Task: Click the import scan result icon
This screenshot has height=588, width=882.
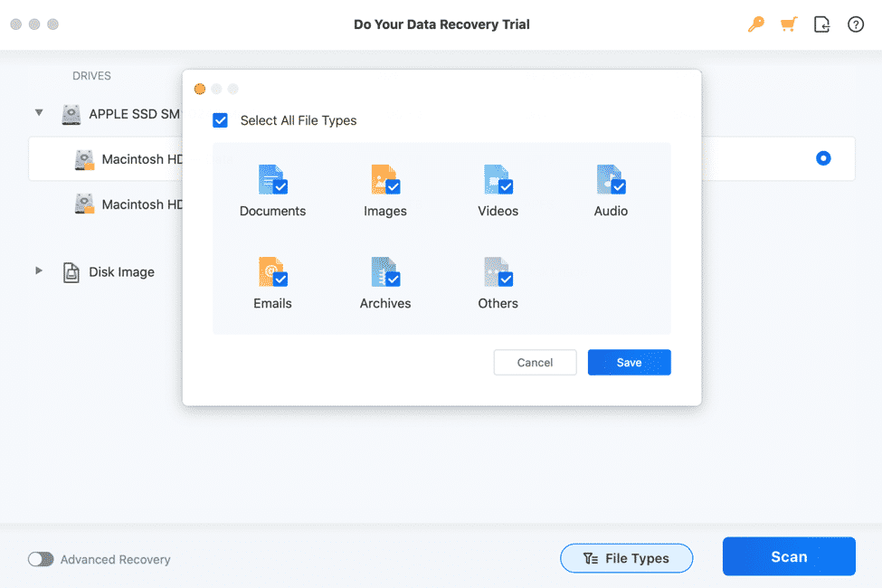Action: (x=821, y=24)
